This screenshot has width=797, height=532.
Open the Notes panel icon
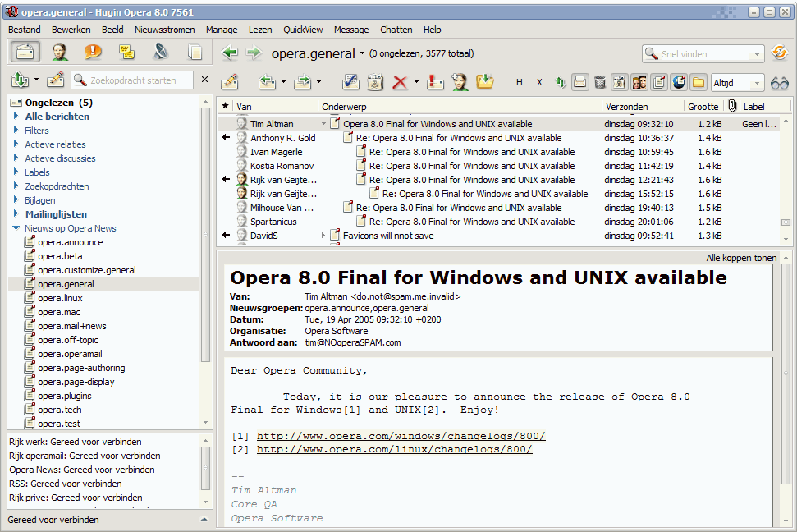[x=127, y=53]
